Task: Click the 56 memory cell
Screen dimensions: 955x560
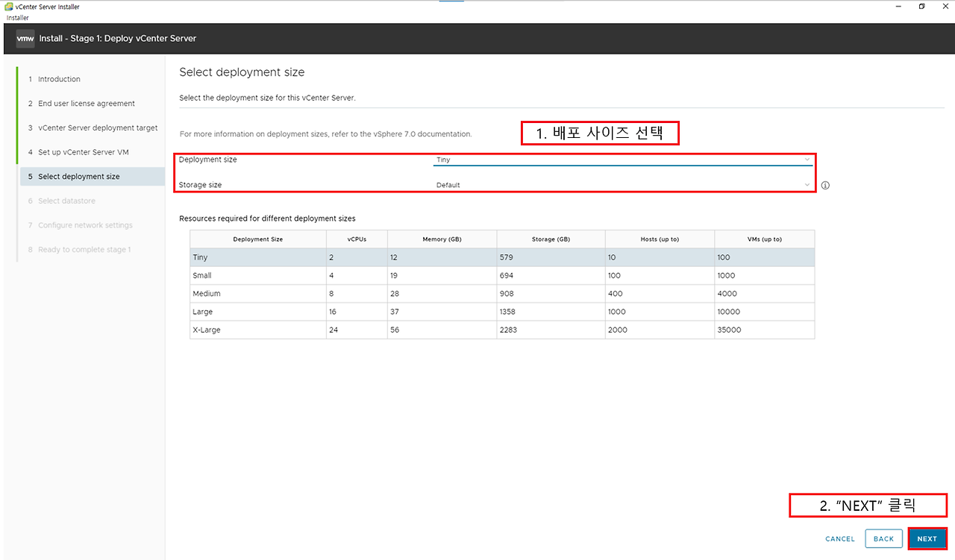Action: (442, 330)
